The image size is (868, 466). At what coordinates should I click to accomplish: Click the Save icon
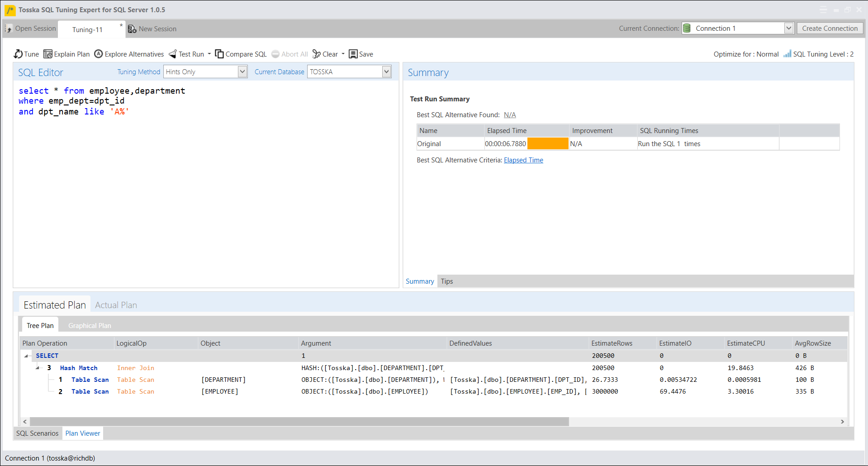(353, 54)
